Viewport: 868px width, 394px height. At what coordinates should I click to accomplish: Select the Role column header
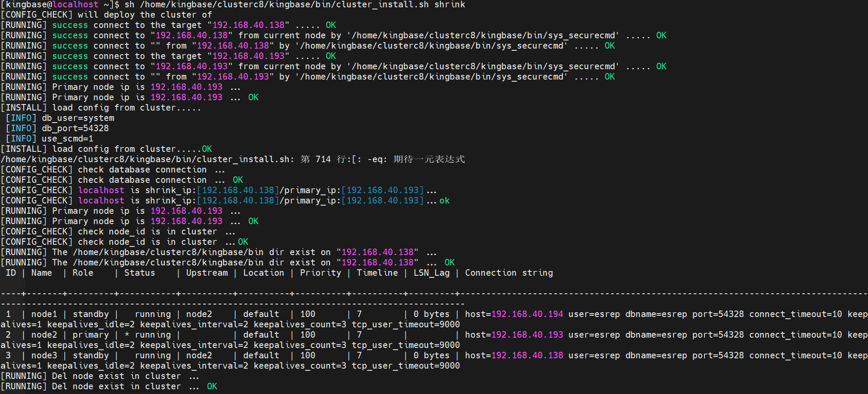(x=83, y=273)
